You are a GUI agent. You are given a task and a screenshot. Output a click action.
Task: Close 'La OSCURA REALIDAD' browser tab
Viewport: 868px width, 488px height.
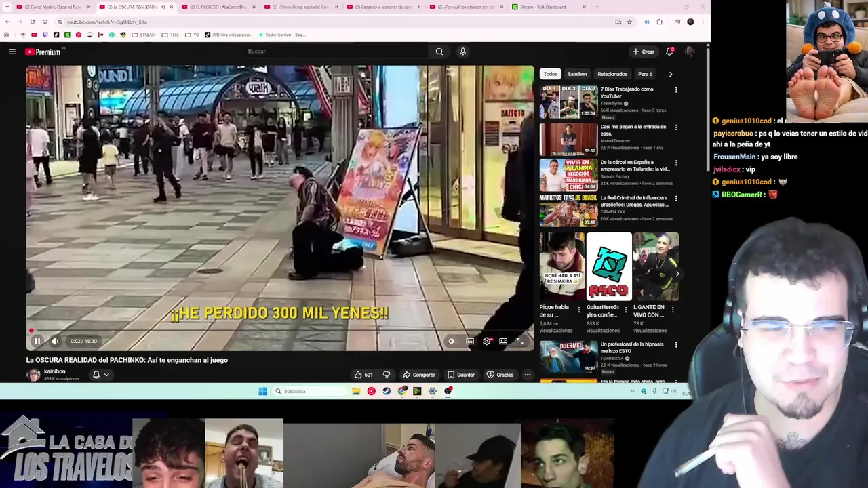point(172,7)
